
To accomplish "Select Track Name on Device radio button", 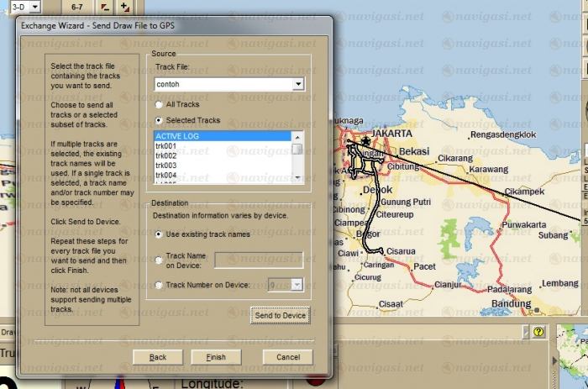I will 159,260.
